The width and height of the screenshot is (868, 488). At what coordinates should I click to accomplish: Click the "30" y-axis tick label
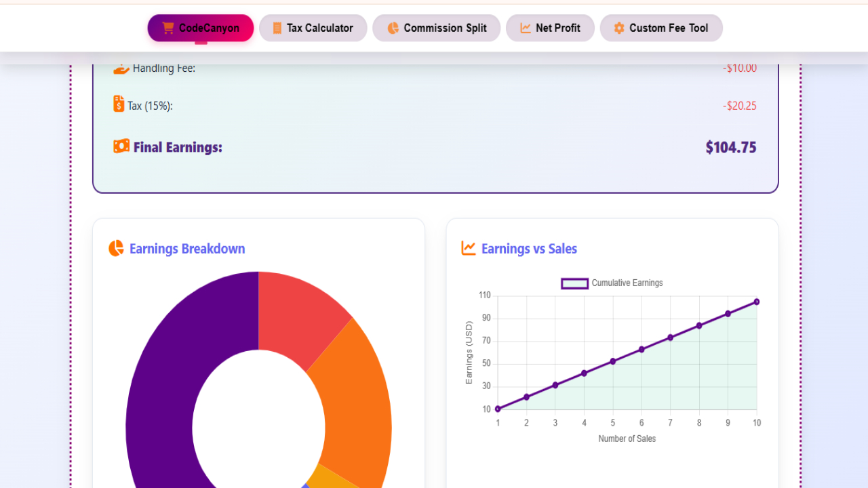pos(486,386)
